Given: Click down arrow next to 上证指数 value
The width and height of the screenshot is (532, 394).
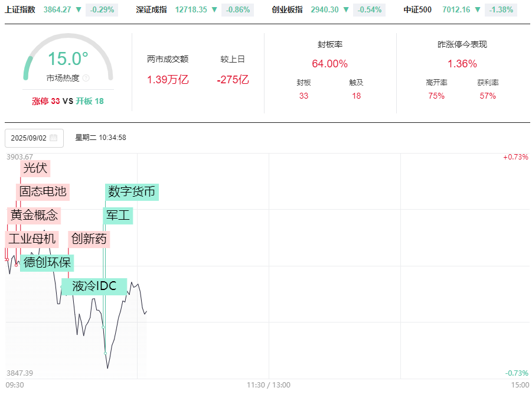Looking at the screenshot, I should (x=79, y=9).
